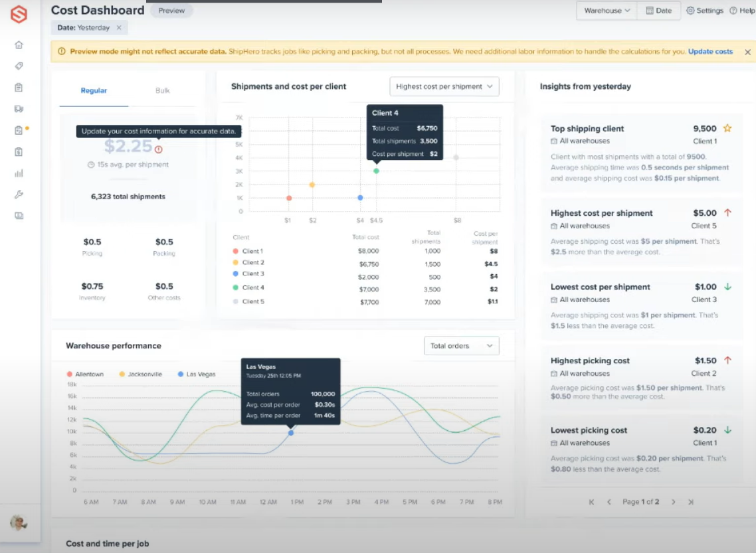
Task: Click the star icon on Top shipping client
Action: 727,128
